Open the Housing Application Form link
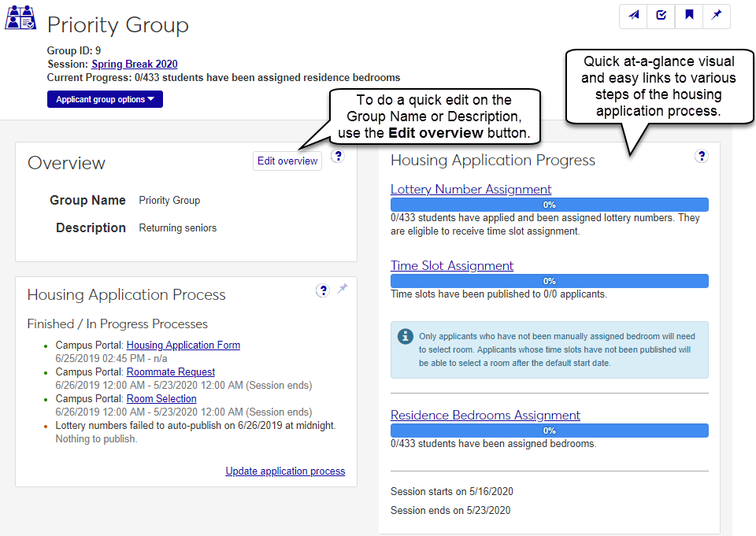Image resolution: width=756 pixels, height=536 pixels. [183, 345]
